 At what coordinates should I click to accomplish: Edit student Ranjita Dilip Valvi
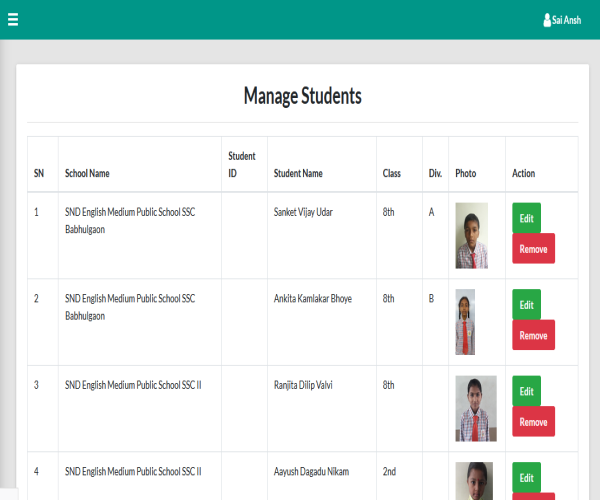[x=527, y=391]
